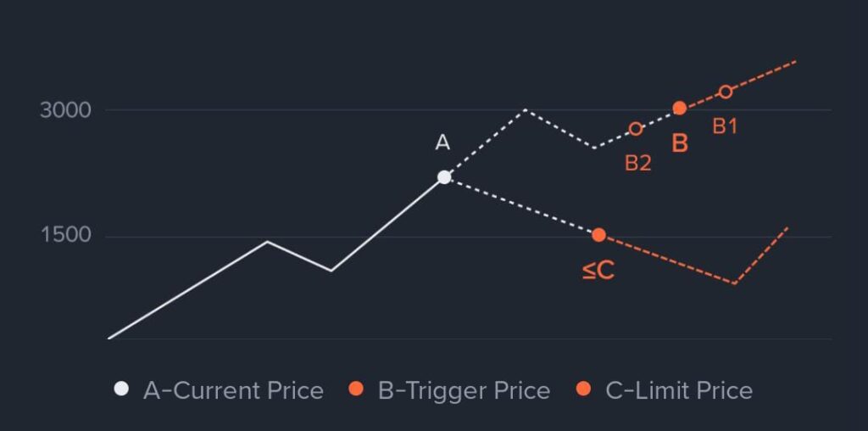This screenshot has width=868, height=431.
Task: Click the solid orange B trigger point
Action: (680, 108)
